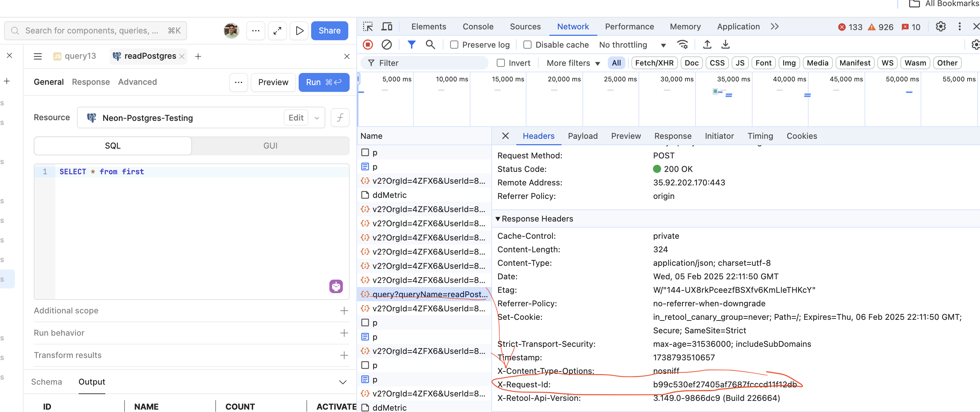Viewport: 980px width, 412px height.
Task: Click the inspect element picker icon
Action: 367,27
